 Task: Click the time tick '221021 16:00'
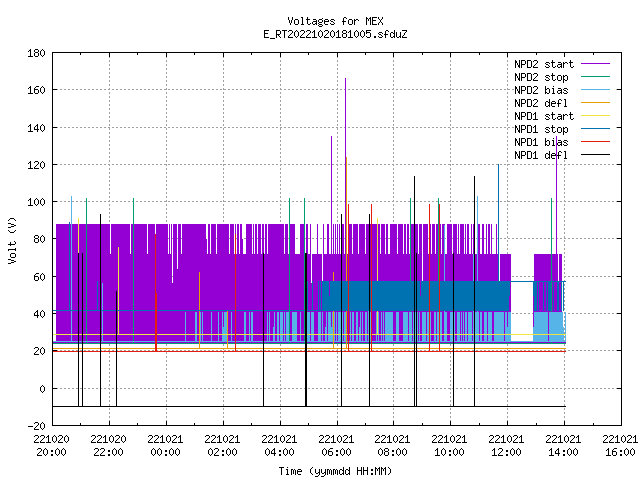pos(620,446)
